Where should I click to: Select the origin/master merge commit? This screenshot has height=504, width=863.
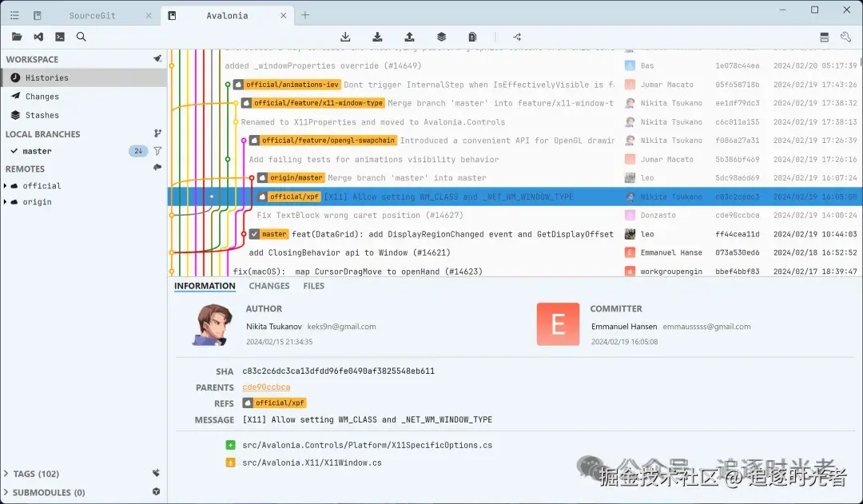[x=515, y=178]
